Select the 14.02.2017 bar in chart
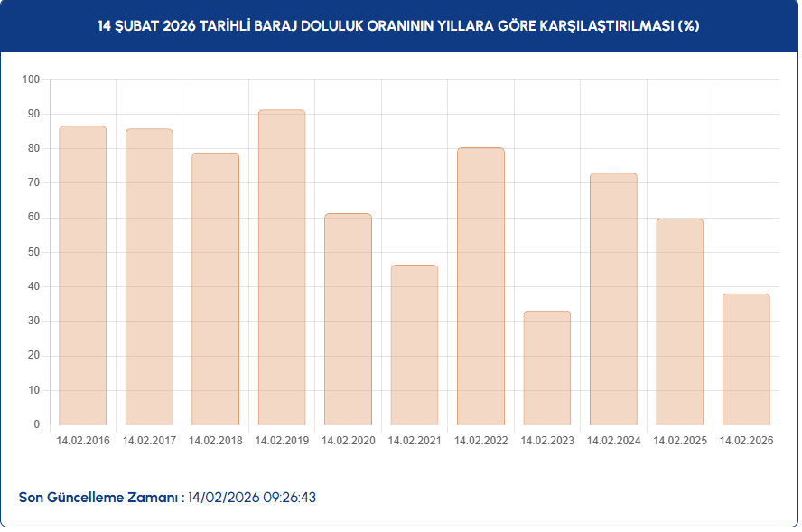802x532 pixels. tap(149, 276)
